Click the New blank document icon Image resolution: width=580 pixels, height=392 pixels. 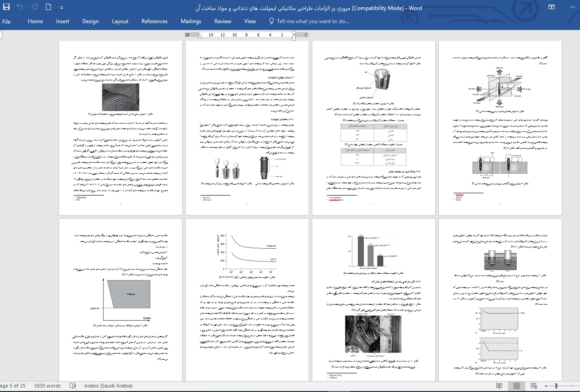point(49,7)
